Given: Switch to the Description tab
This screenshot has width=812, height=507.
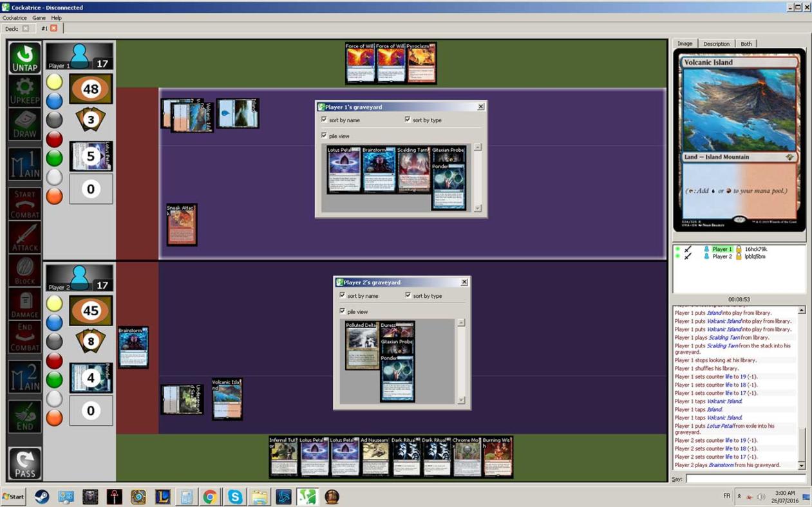Looking at the screenshot, I should tap(716, 44).
